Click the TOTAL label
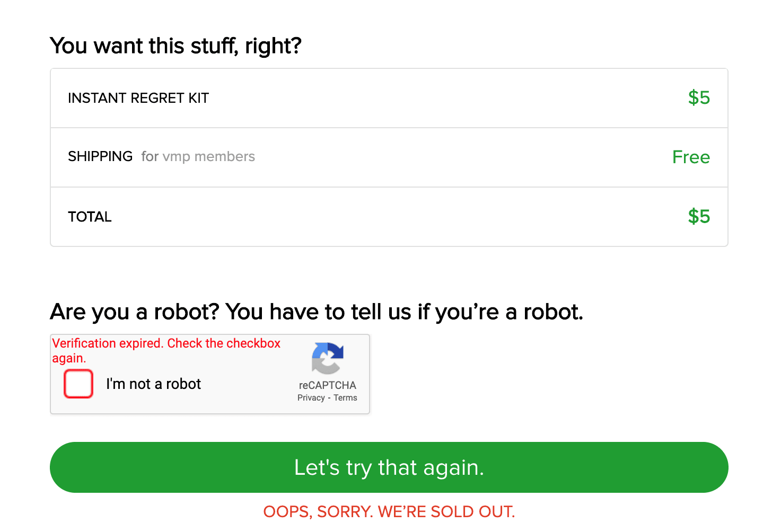The image size is (772, 532). tap(90, 217)
